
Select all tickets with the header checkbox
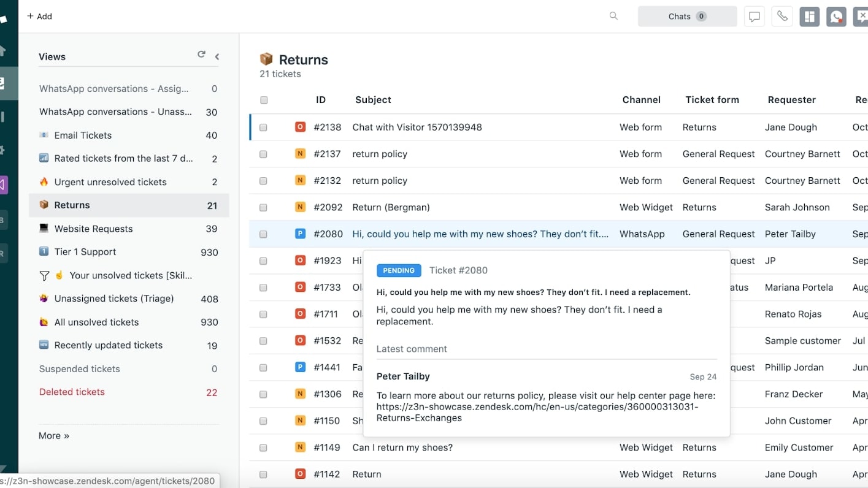(263, 99)
